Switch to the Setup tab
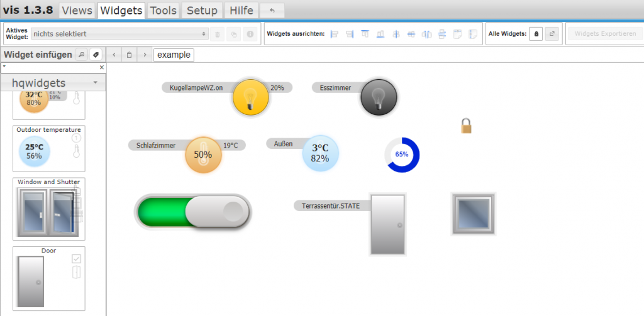The image size is (644, 316). [202, 11]
